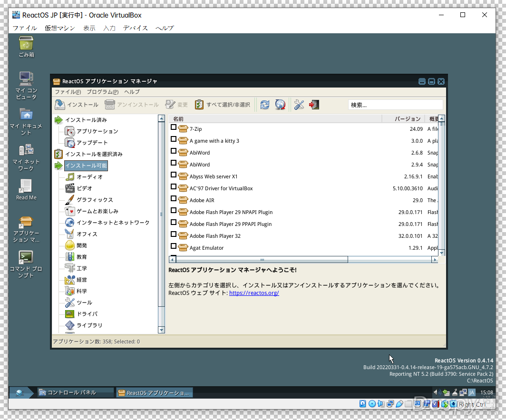This screenshot has height=420, width=506.
Task: Open VirtualBox 仮想マシン menu
Action: 60,28
